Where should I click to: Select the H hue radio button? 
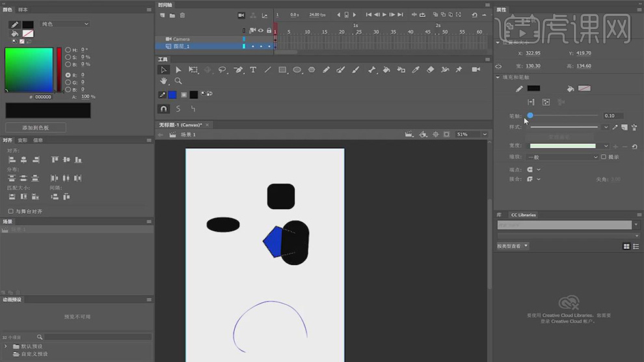click(68, 49)
